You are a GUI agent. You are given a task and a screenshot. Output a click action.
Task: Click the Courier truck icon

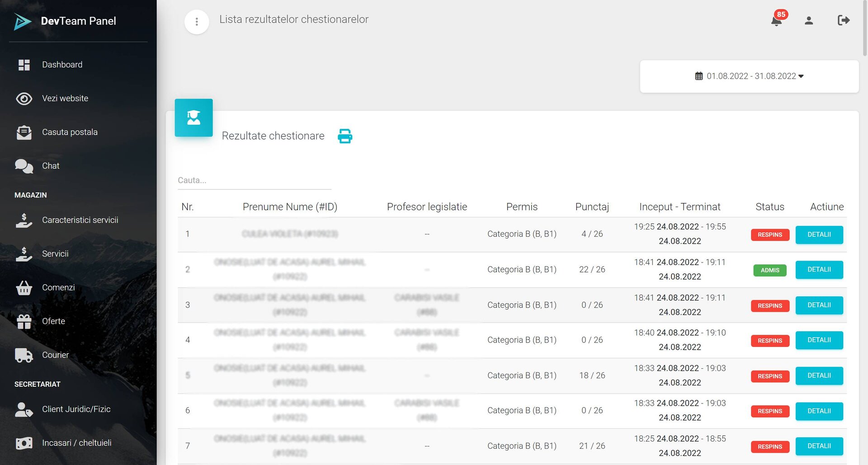click(24, 355)
